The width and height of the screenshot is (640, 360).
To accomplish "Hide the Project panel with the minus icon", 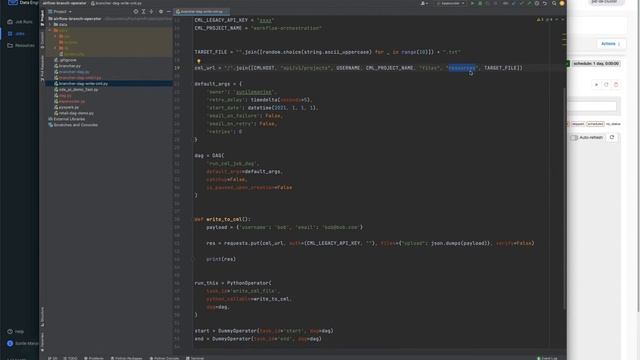I will click(169, 12).
